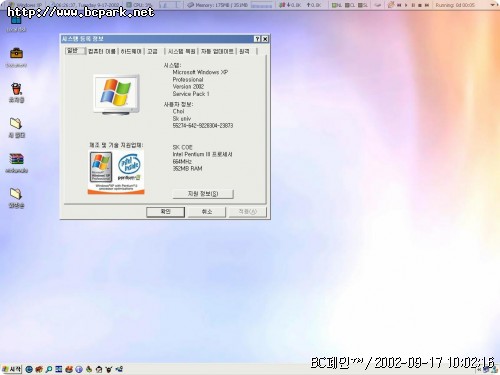
Task: Click the SL indicator in the top bar
Action: tap(363, 5)
